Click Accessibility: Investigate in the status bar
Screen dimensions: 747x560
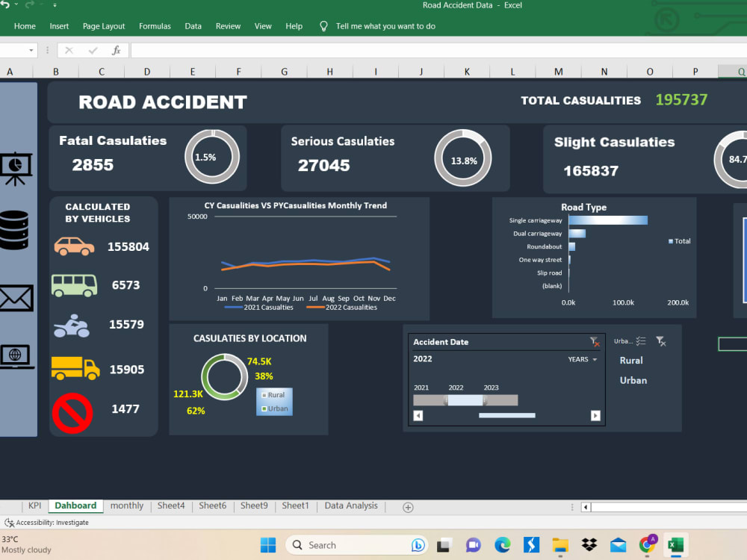(46, 523)
